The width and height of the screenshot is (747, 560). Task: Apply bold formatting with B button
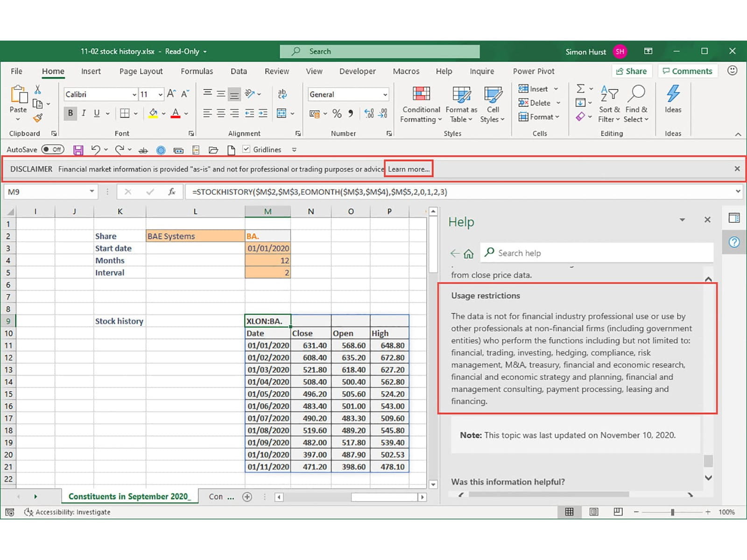(70, 113)
